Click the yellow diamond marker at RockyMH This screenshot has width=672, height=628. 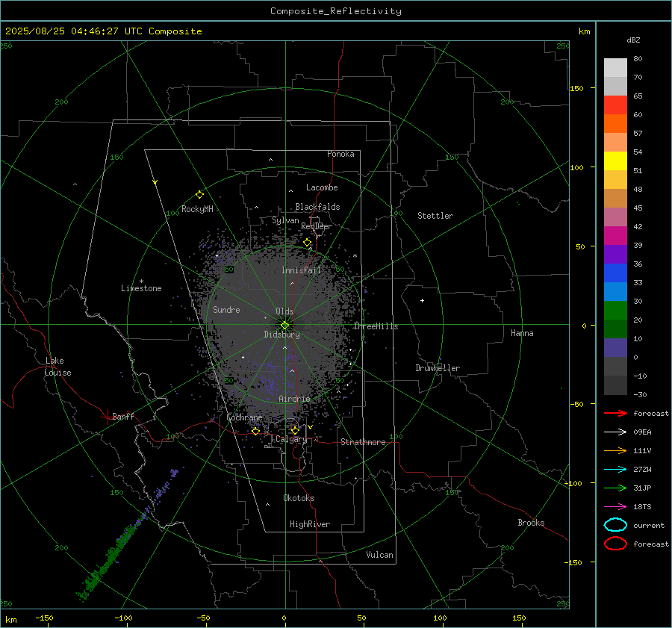coord(199,195)
